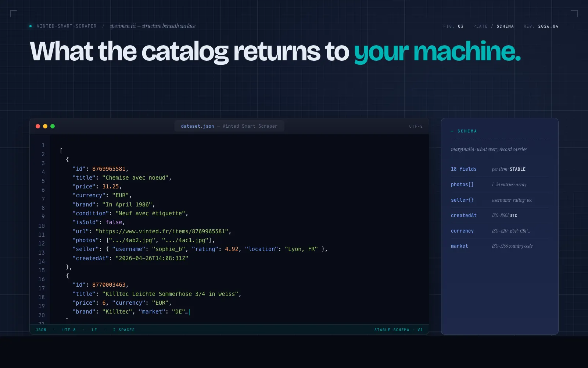588x368 pixels.
Task: Click 'STABLE SCHEMA · V1' in the status bar
Action: point(399,330)
